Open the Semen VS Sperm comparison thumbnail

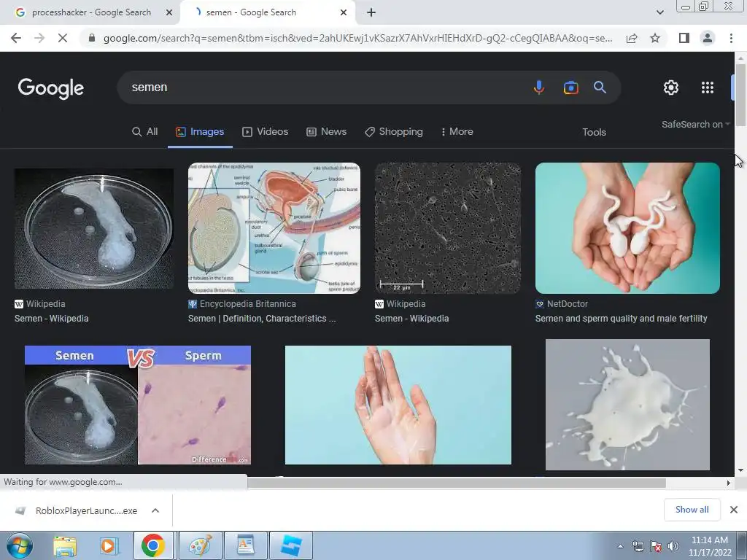[138, 405]
